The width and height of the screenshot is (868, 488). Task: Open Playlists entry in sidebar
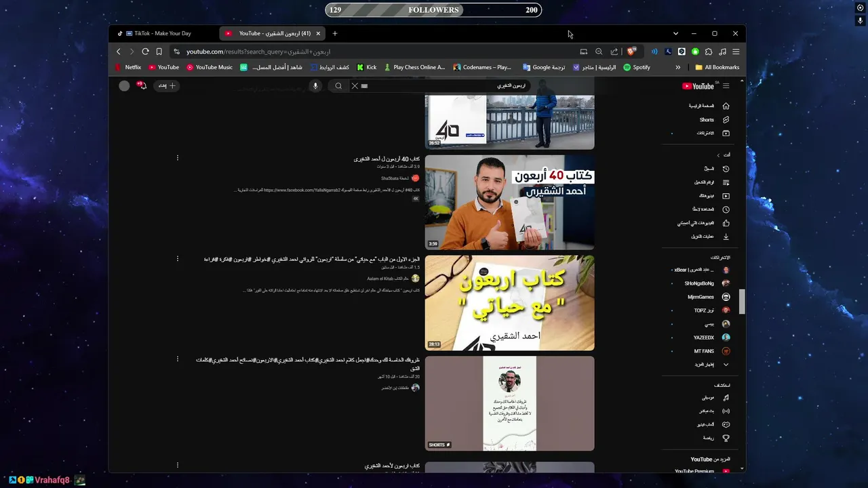pyautogui.click(x=711, y=182)
